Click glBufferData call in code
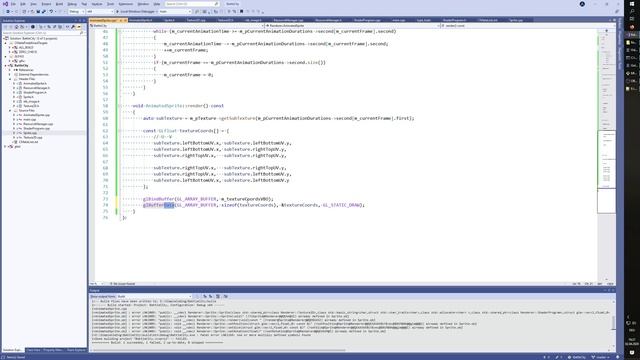The image size is (640, 360). pyautogui.click(x=158, y=205)
